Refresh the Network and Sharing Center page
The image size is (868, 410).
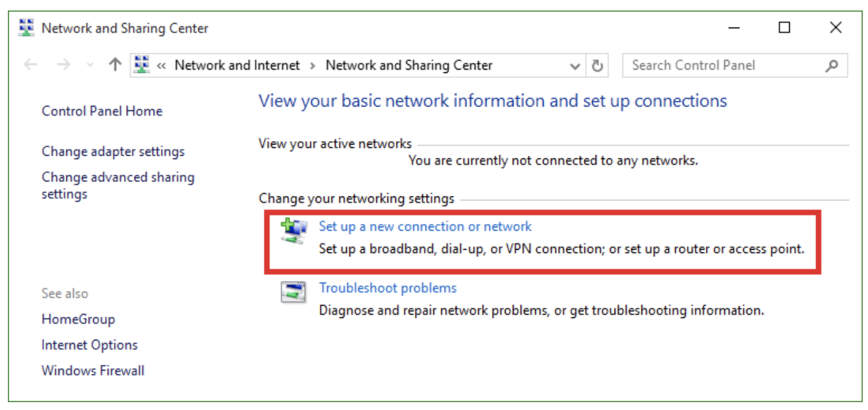[597, 66]
